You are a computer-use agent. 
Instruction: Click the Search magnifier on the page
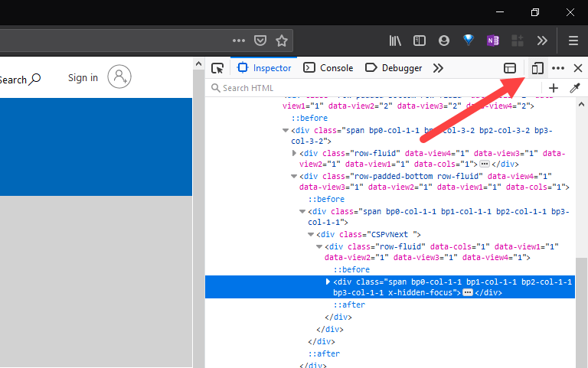tap(35, 79)
